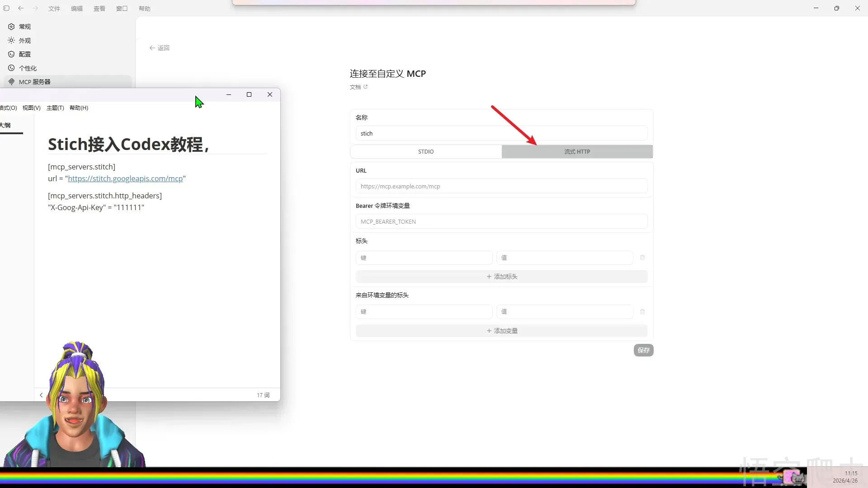Click the header row trash icon
The width and height of the screenshot is (868, 488).
(642, 258)
